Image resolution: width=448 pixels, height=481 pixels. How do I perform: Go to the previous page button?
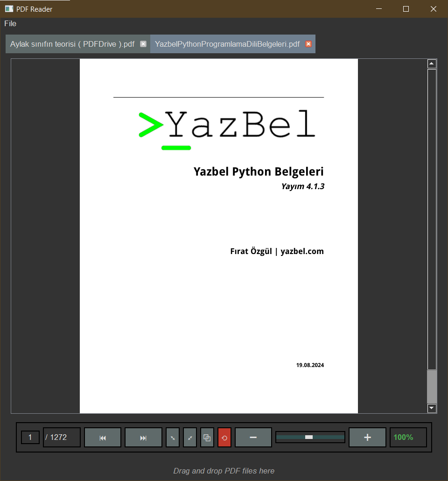click(103, 438)
